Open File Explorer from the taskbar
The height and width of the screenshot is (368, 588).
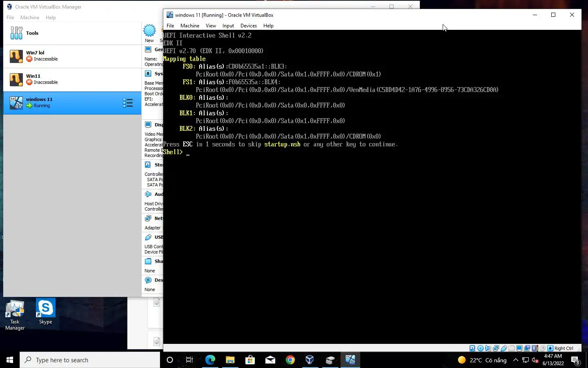point(230,360)
